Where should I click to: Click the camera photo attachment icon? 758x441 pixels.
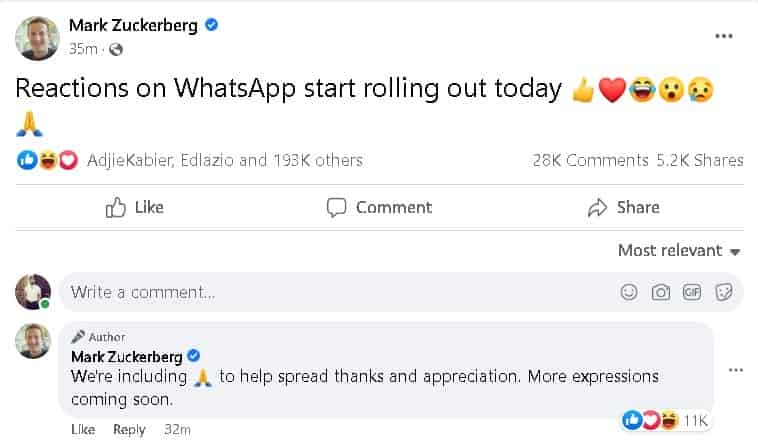[660, 292]
